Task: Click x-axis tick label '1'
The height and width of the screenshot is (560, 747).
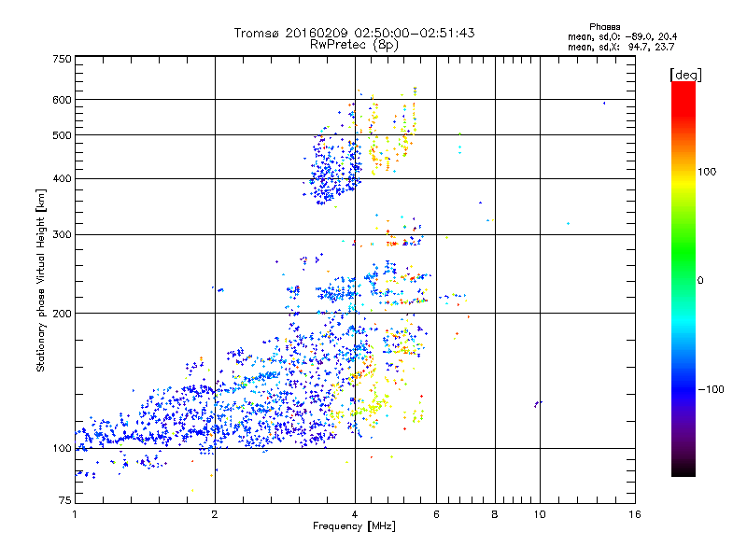Action: tap(75, 514)
